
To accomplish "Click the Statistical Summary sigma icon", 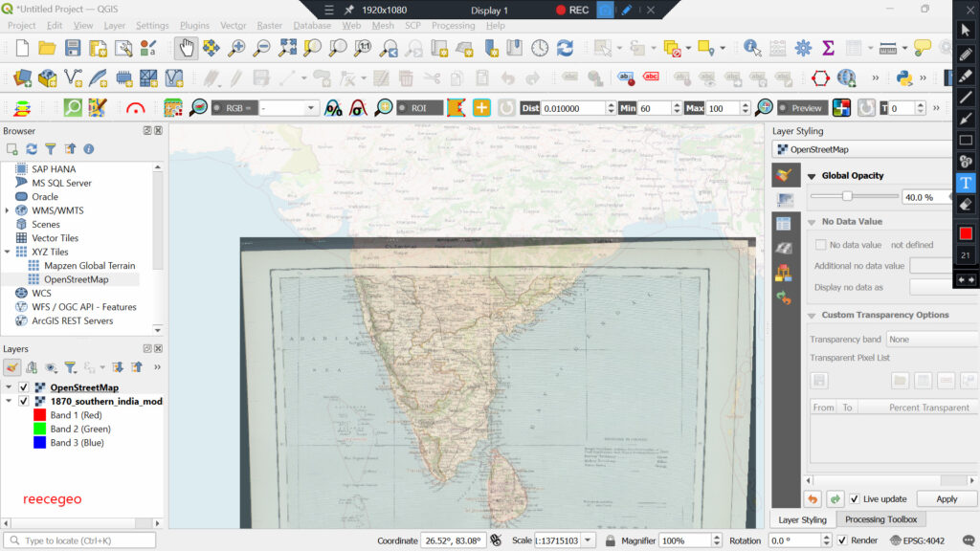I will (828, 48).
